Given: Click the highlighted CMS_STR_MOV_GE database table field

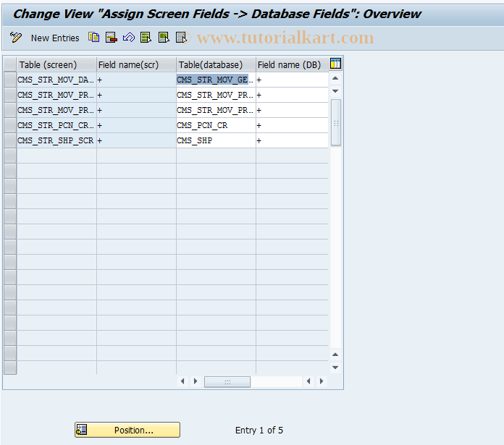Looking at the screenshot, I should (x=216, y=80).
